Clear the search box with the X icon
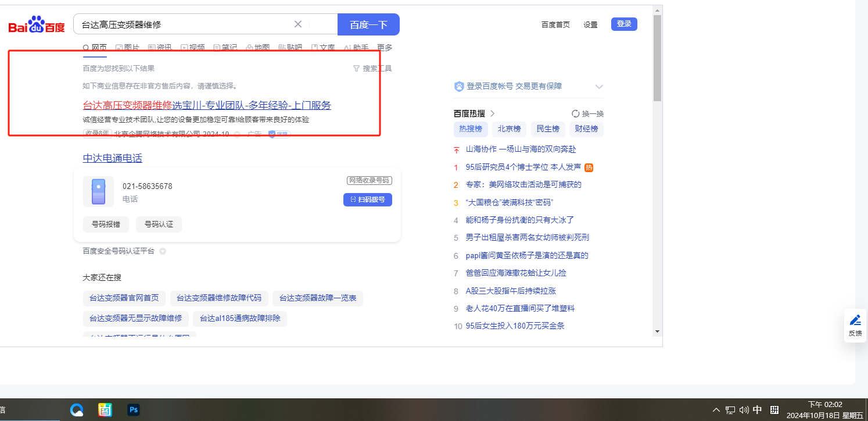The height and width of the screenshot is (421, 868). 298,24
